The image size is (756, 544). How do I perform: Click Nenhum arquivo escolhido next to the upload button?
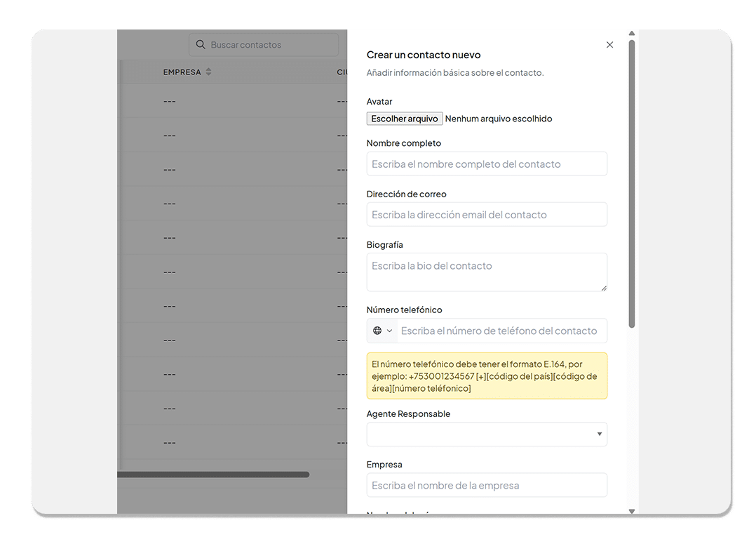pos(499,118)
